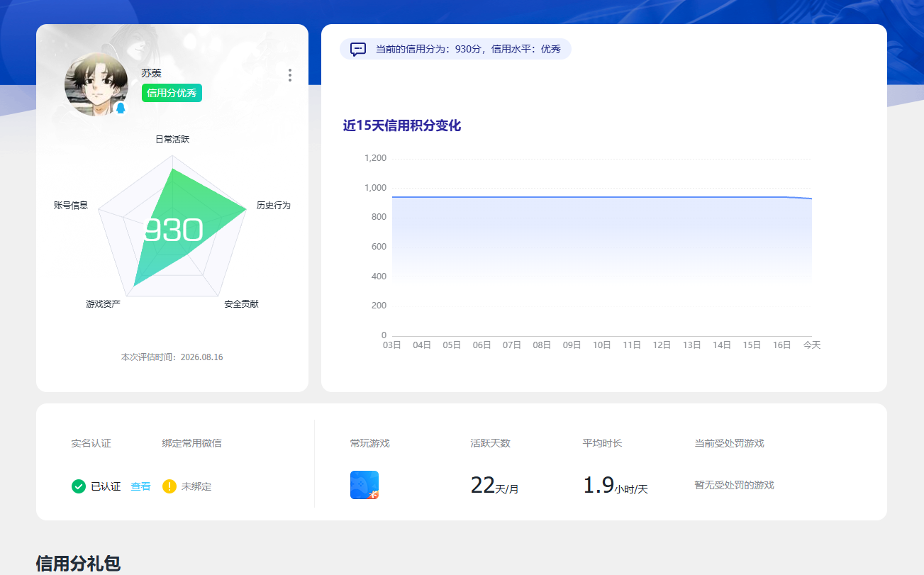
Task: Click the 平均时长 label
Action: [603, 443]
